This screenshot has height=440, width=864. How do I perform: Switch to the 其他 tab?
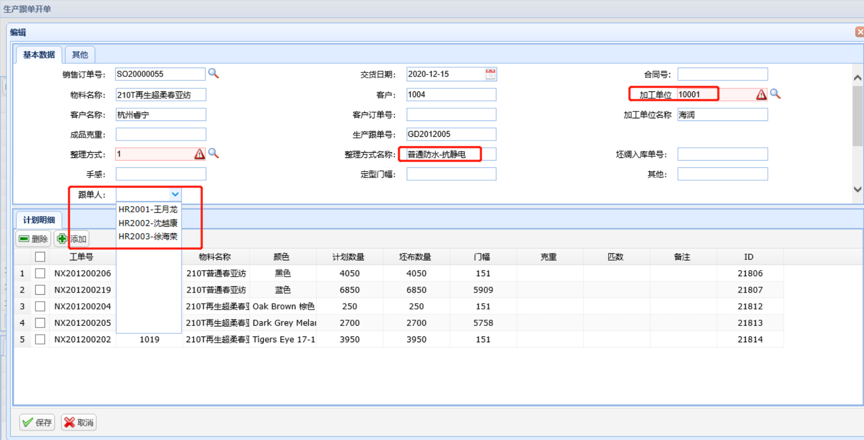point(80,54)
